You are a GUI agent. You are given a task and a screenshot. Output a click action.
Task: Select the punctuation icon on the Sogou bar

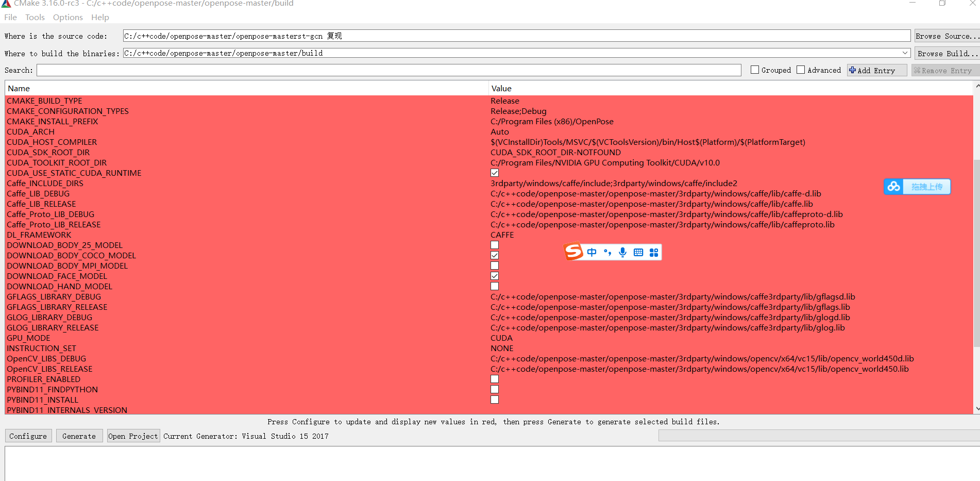point(607,252)
